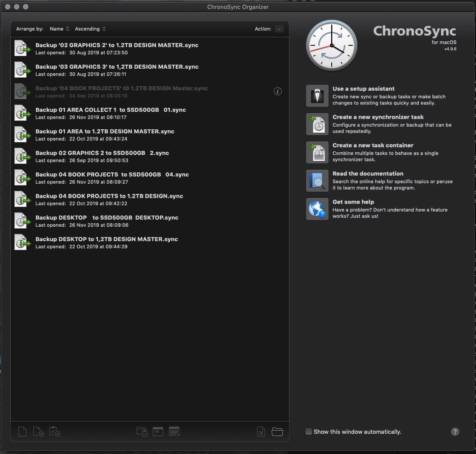Viewport: 476px width, 454px height.
Task: Click the 'Read the documentation' heading link
Action: (368, 174)
